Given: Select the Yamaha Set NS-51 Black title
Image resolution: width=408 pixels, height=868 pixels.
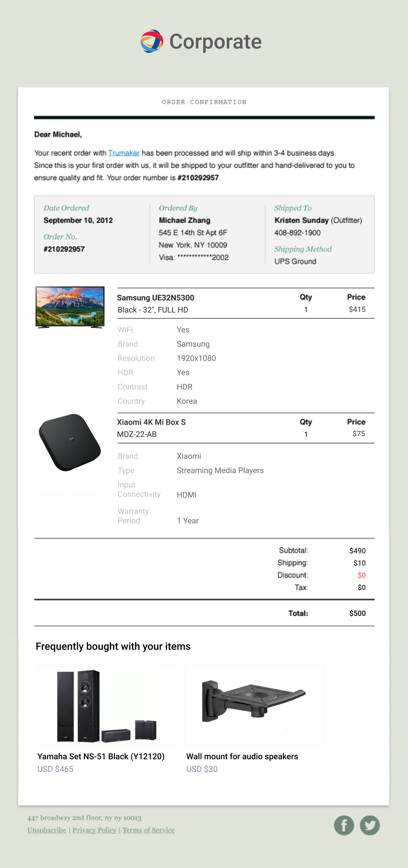Looking at the screenshot, I should [x=101, y=756].
